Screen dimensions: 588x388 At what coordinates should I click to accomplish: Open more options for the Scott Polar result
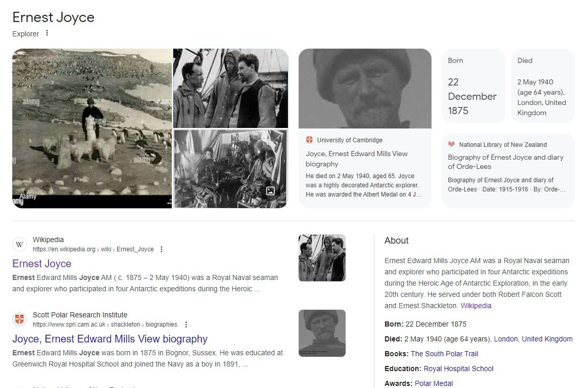pyautogui.click(x=186, y=325)
